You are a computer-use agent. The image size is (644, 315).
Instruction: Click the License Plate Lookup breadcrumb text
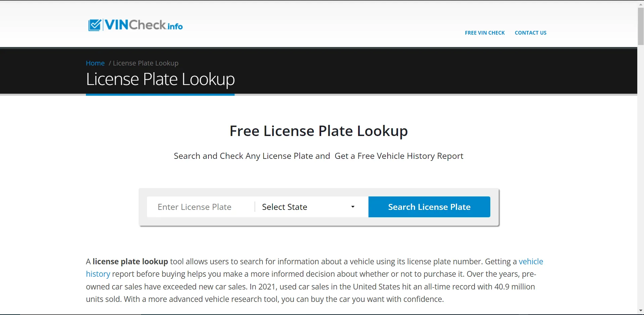[146, 63]
